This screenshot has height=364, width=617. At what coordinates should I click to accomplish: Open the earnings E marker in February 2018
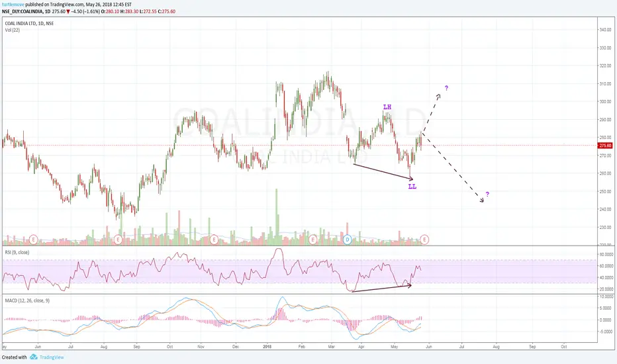tap(313, 239)
